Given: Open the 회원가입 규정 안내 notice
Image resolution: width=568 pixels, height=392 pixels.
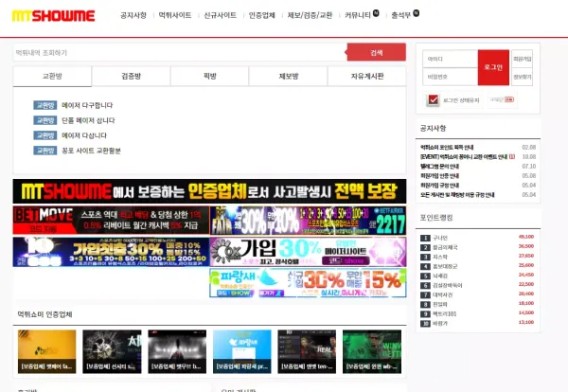Looking at the screenshot, I should click(439, 186).
